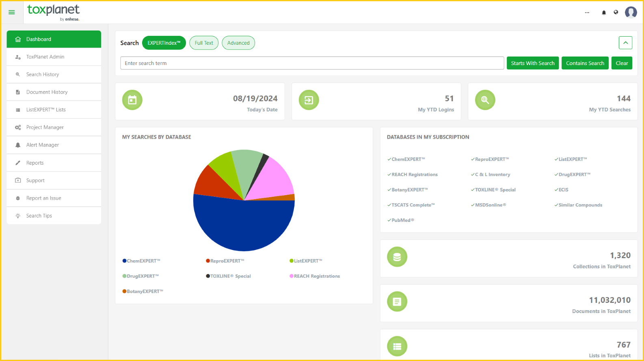Click the Enter search term field
This screenshot has height=361, width=644.
click(312, 63)
